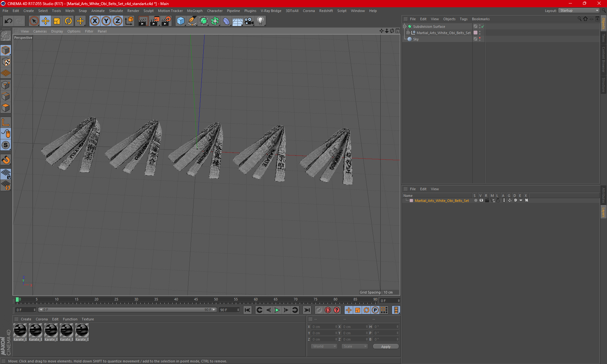Screen dimensions: 607x364
Task: Open the Content Browser side tab
Action: [603, 59]
